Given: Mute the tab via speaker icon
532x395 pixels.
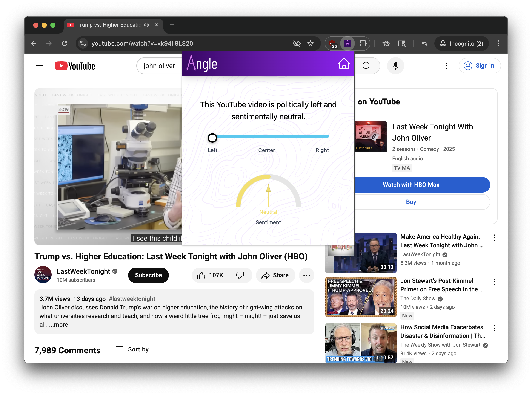Looking at the screenshot, I should [146, 25].
